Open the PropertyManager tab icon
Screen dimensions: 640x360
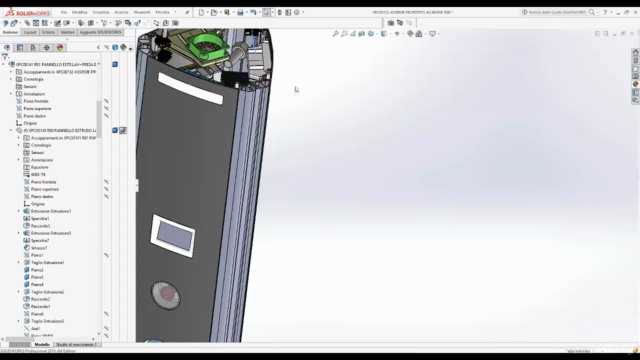tap(20, 48)
